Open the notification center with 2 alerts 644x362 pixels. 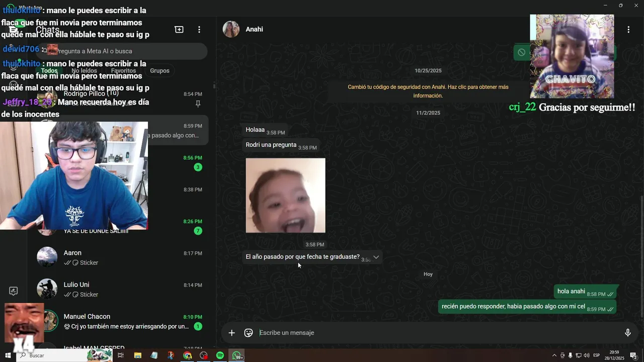point(634,355)
